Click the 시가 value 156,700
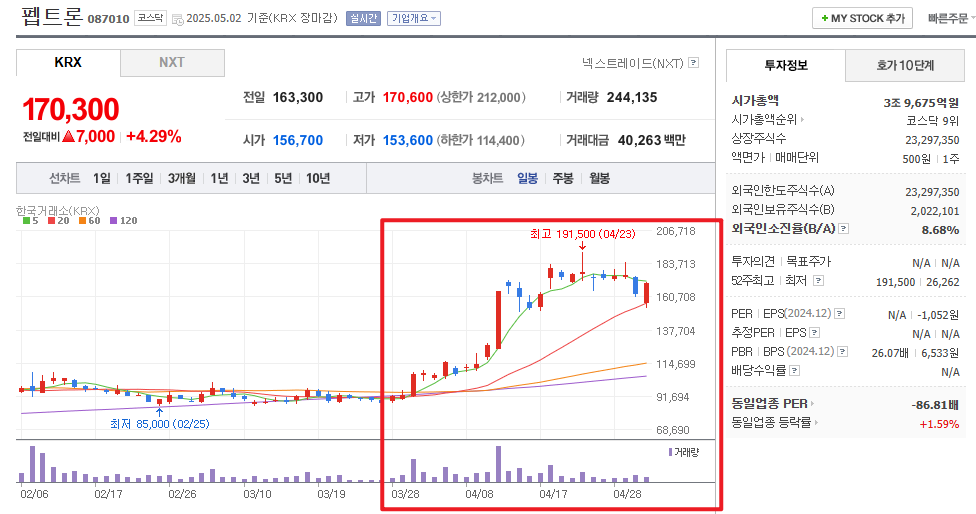The height and width of the screenshot is (514, 976). (x=298, y=141)
